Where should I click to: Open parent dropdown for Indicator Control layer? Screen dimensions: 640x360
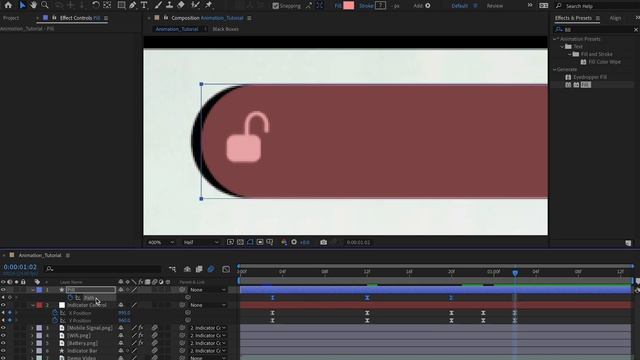pyautogui.click(x=208, y=305)
